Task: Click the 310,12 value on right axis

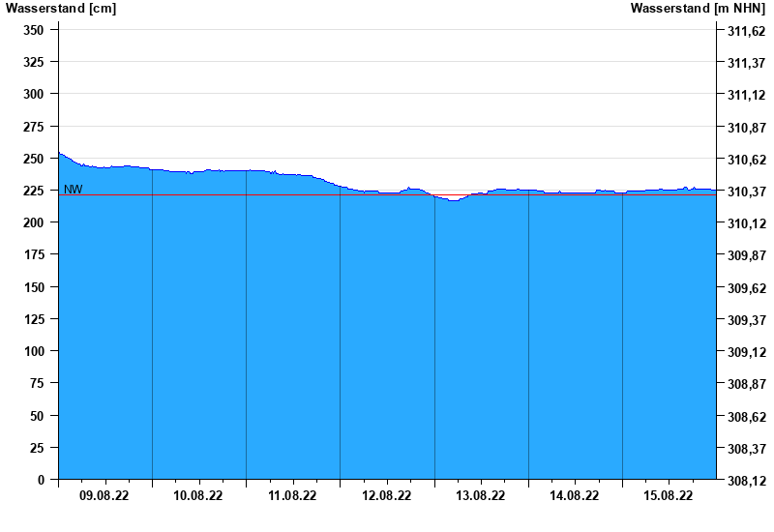Action: (746, 223)
